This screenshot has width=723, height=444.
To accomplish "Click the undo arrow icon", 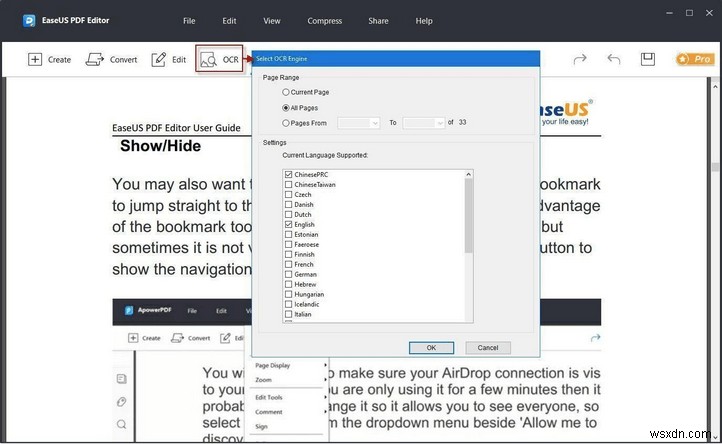I will point(614,59).
